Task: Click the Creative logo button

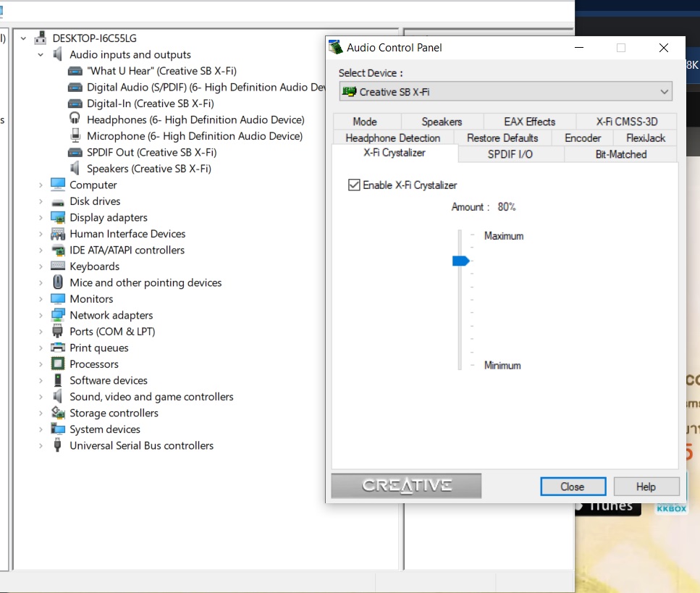Action: (x=406, y=485)
